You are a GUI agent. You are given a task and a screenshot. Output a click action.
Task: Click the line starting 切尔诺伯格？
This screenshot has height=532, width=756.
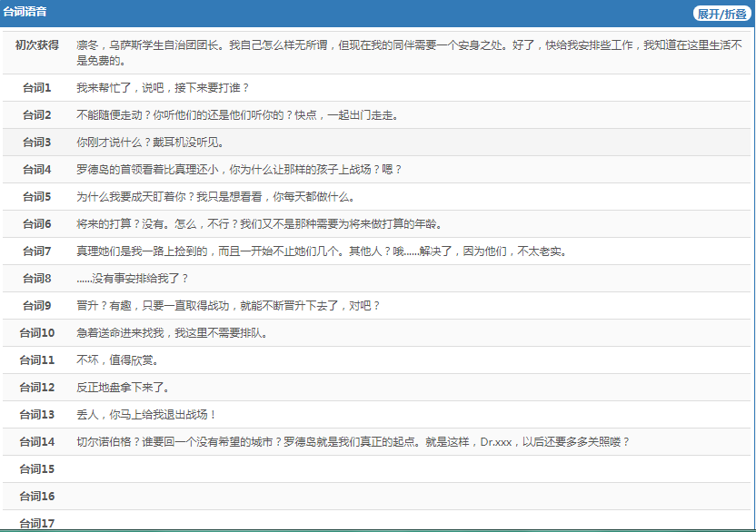tap(353, 442)
